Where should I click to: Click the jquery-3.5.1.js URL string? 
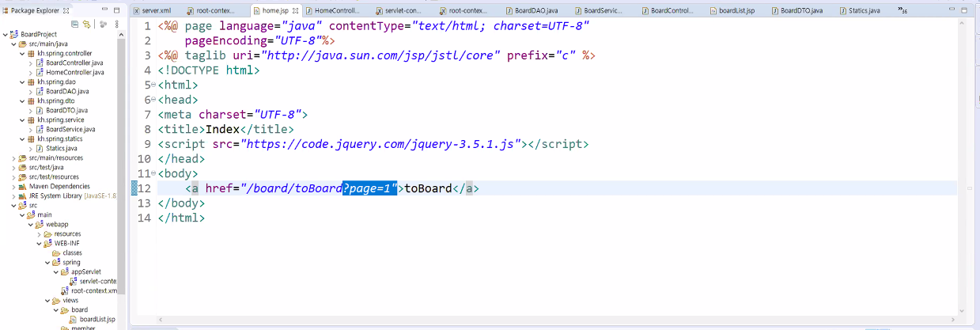pyautogui.click(x=383, y=144)
